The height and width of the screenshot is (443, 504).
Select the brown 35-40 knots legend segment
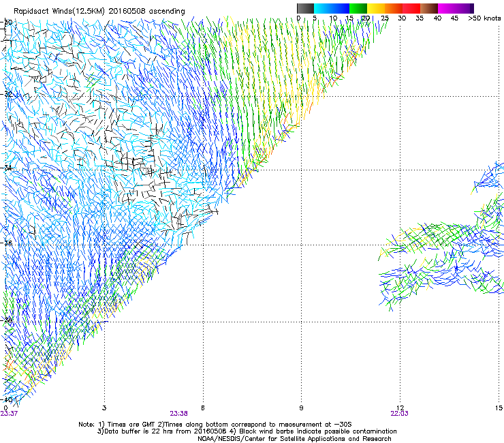429,8
